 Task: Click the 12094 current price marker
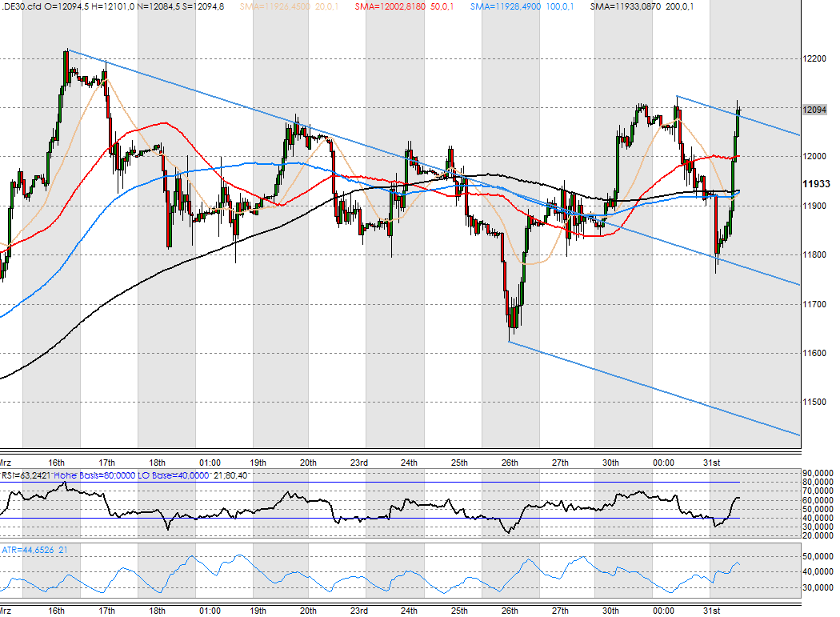(x=814, y=110)
